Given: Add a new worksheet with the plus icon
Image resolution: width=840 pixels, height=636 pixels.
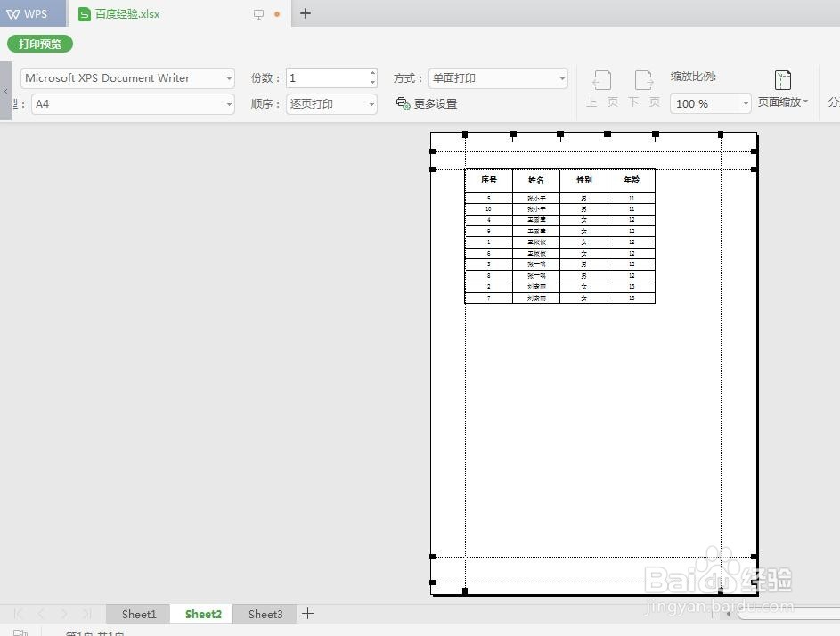Looking at the screenshot, I should tap(307, 614).
